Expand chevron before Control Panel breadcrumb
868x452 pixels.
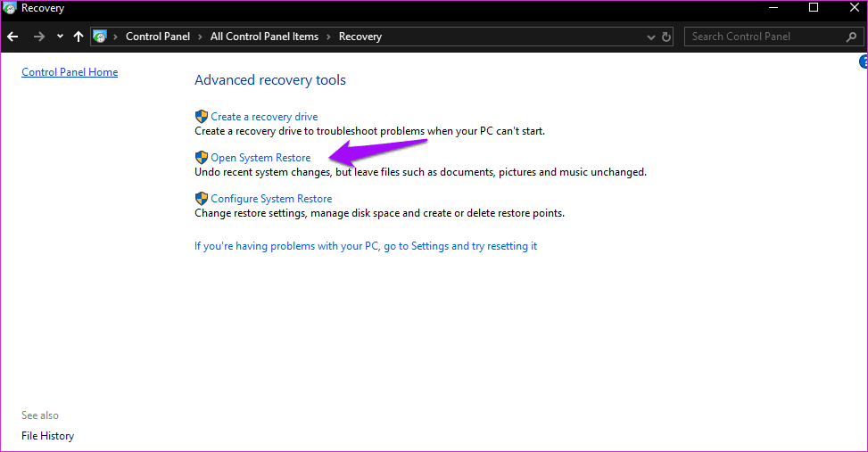point(115,37)
